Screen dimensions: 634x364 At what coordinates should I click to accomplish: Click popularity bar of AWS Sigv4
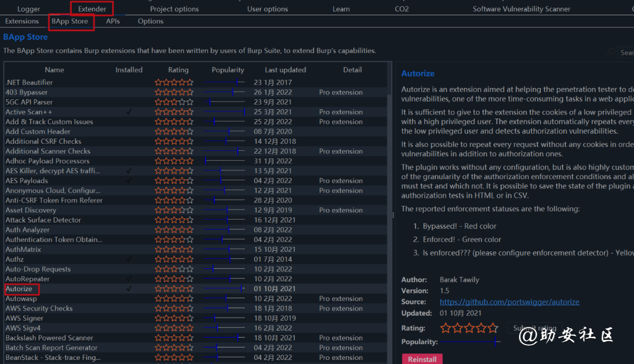(x=224, y=328)
